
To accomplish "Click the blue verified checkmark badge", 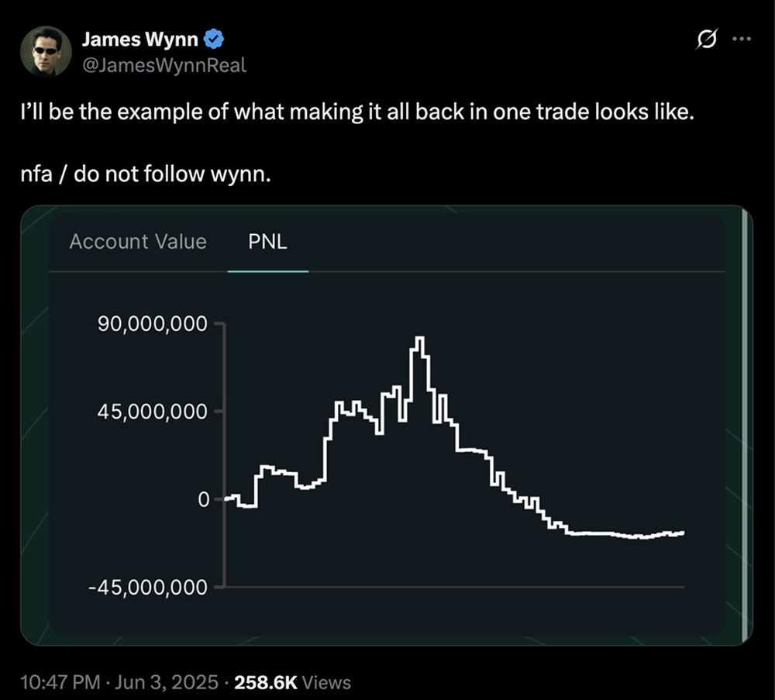I will [x=213, y=40].
